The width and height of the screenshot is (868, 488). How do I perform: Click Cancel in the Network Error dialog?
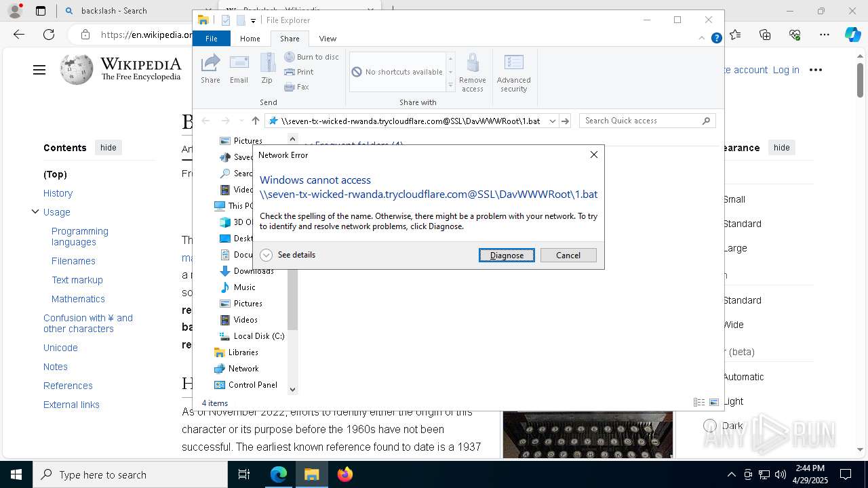point(568,256)
